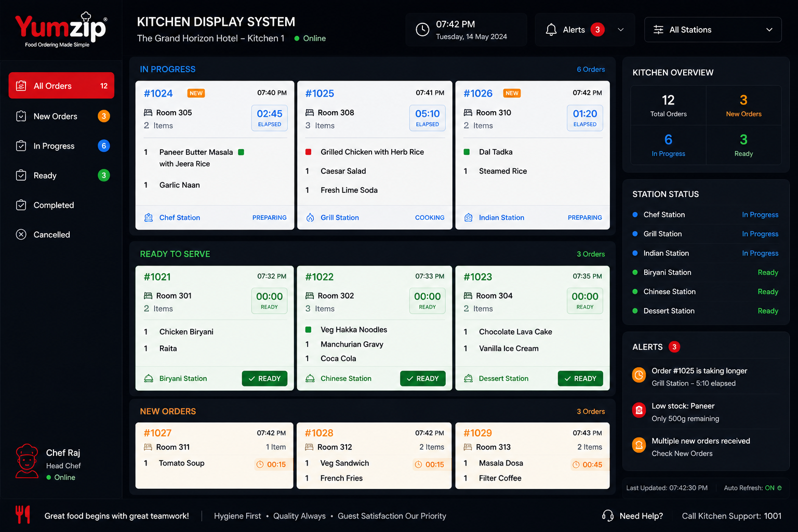
Task: Click 'Check New Orders' alert text
Action: pyautogui.click(x=682, y=454)
